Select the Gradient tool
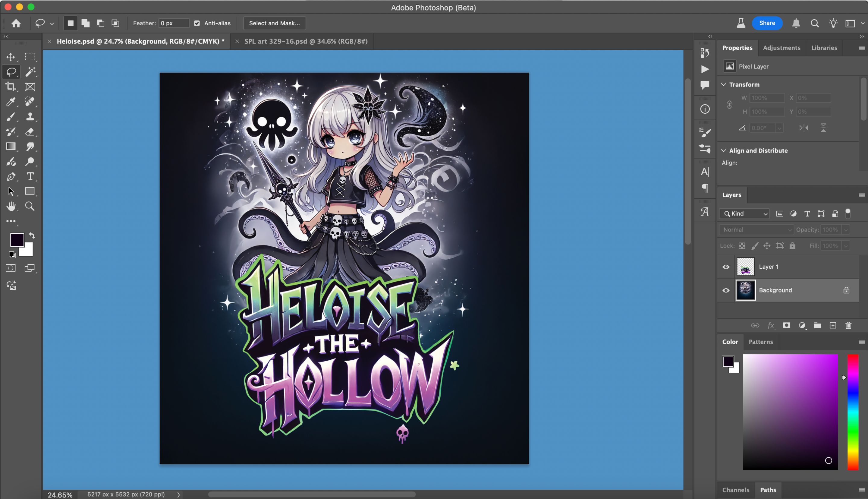The image size is (868, 499). point(11,147)
